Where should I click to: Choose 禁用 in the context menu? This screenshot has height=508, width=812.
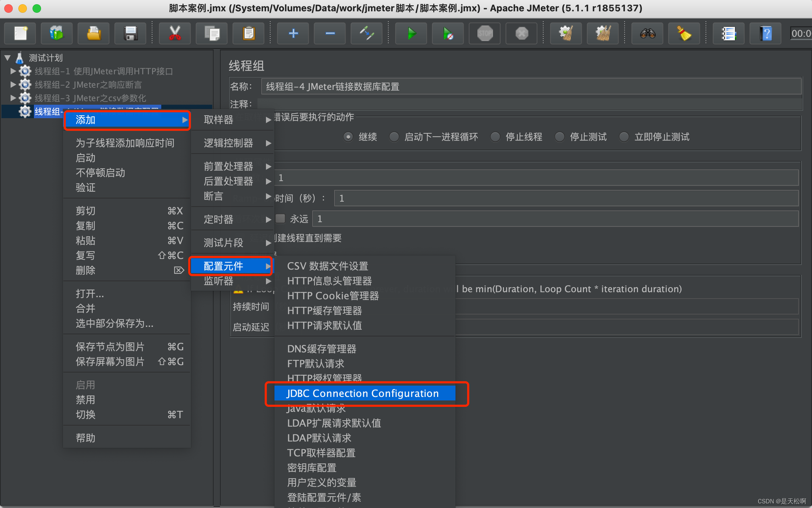tap(127, 400)
